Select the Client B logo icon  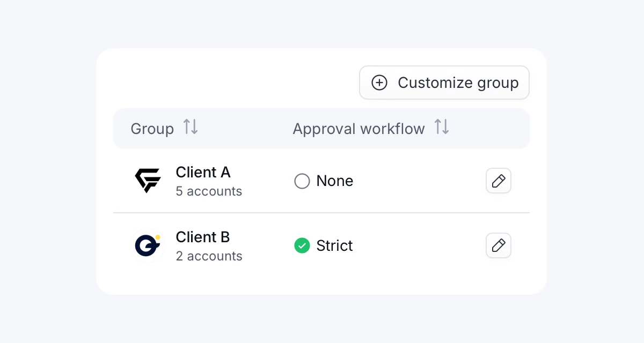click(147, 245)
